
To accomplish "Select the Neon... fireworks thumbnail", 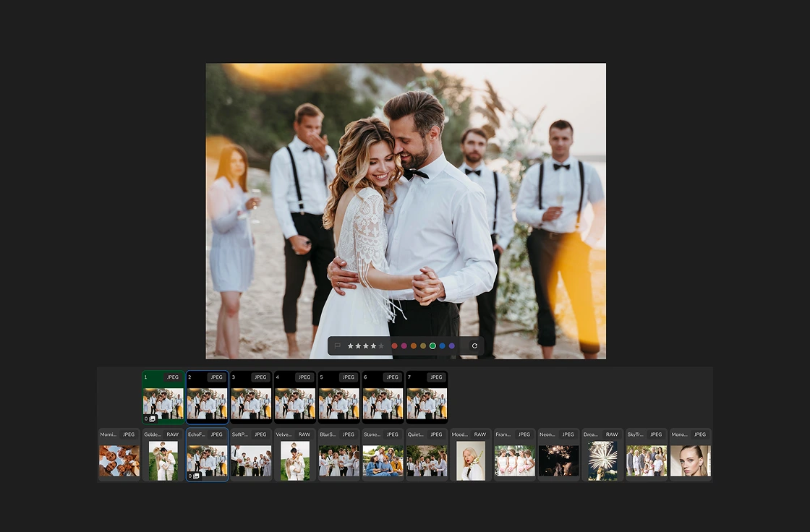I will click(x=558, y=455).
